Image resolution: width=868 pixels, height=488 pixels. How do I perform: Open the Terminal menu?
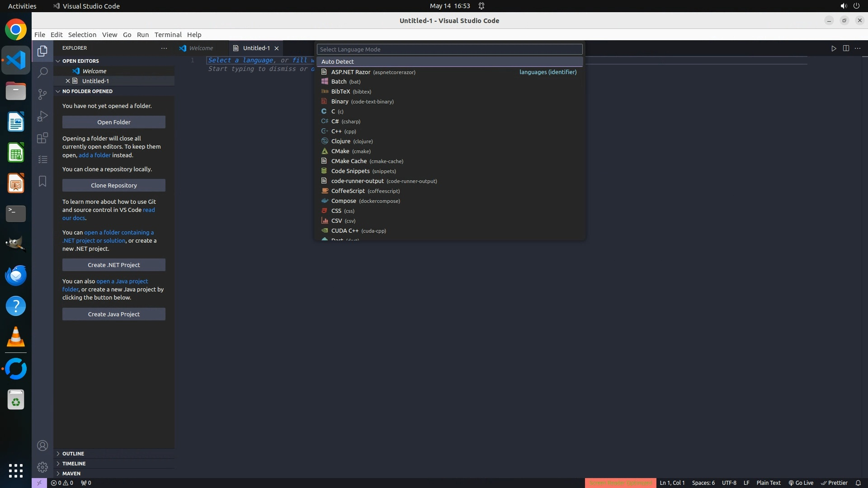168,35
